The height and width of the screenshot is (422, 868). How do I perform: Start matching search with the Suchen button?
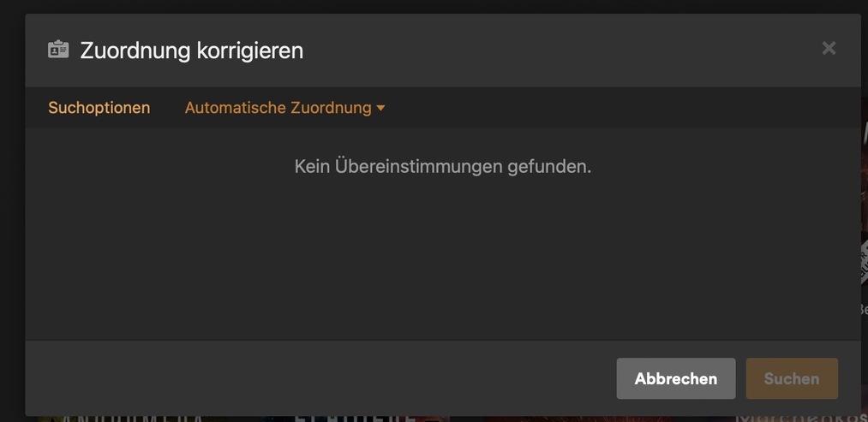[792, 378]
